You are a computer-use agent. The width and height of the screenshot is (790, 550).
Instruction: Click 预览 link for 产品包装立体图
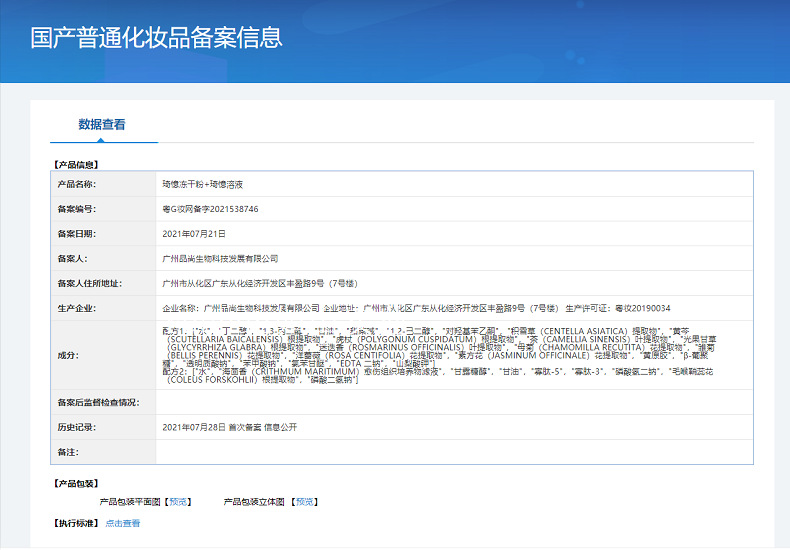(x=305, y=502)
